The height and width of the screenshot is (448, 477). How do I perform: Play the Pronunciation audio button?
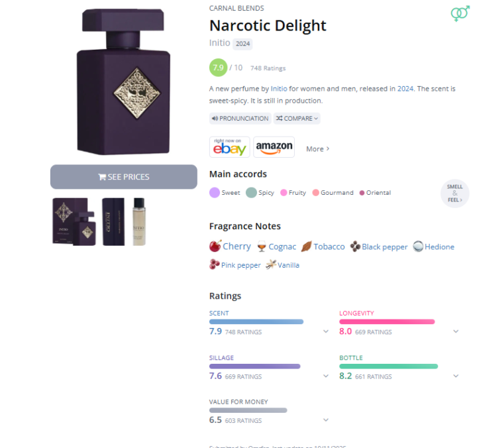pyautogui.click(x=240, y=119)
